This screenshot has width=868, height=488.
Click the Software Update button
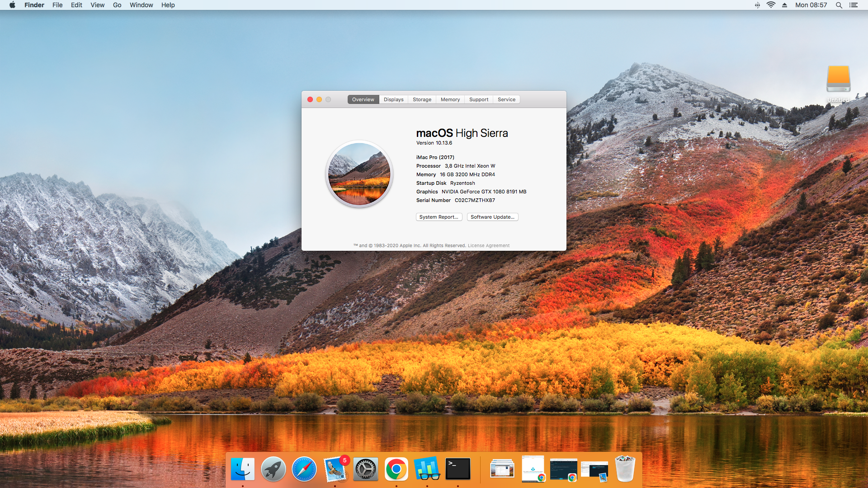(492, 217)
